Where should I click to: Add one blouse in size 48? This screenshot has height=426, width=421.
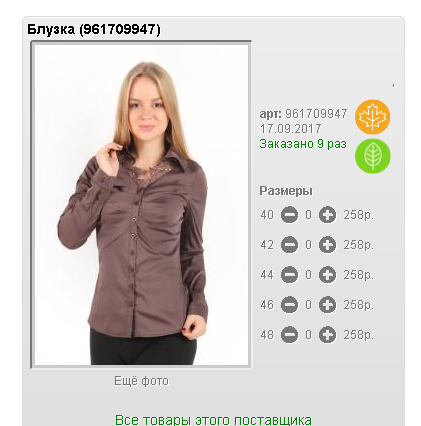click(x=327, y=335)
